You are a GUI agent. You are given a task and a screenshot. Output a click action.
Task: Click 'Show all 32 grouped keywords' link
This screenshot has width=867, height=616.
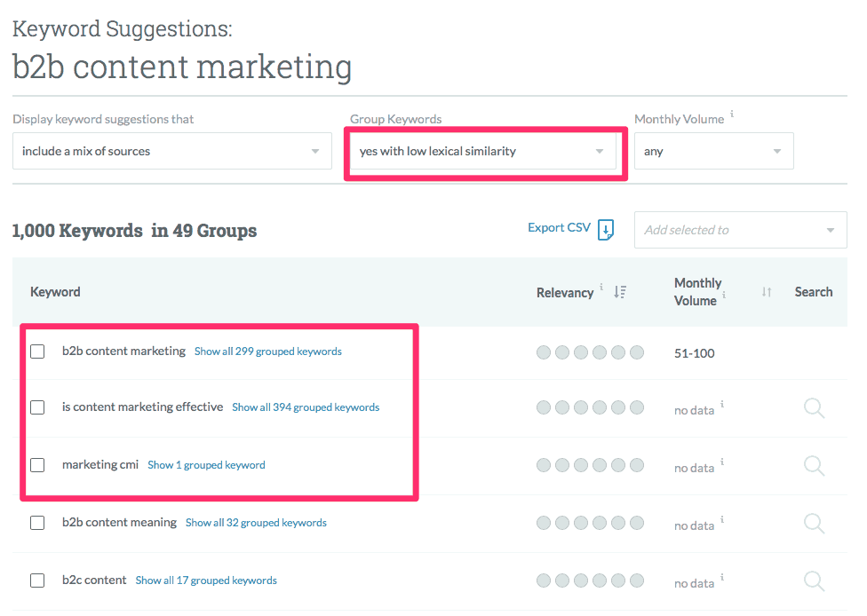pos(256,523)
